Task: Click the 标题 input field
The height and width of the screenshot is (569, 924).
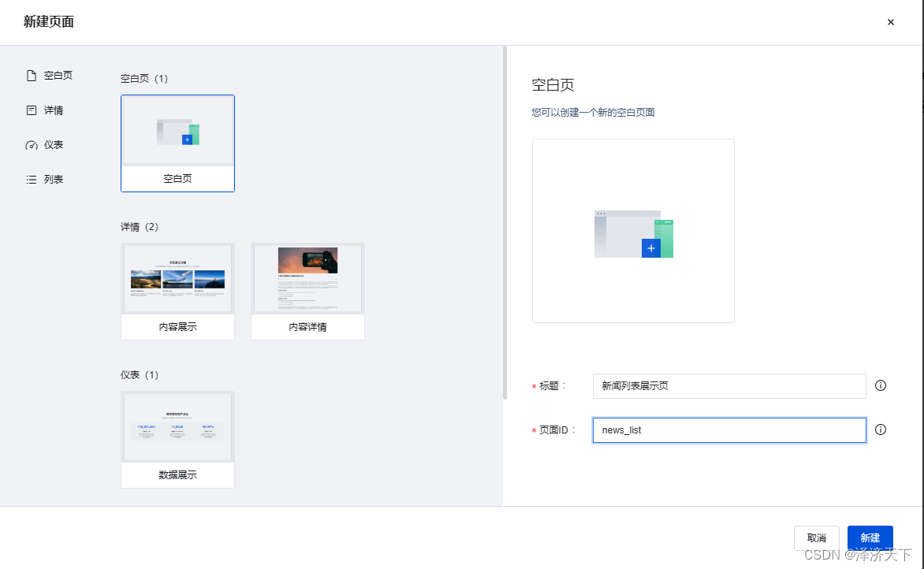Action: coord(729,386)
